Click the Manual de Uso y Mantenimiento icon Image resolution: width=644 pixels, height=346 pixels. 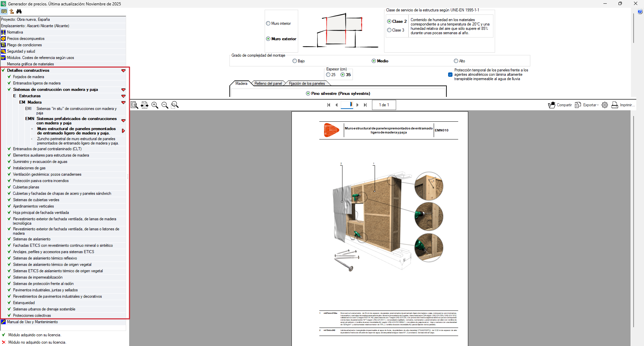tap(3, 322)
